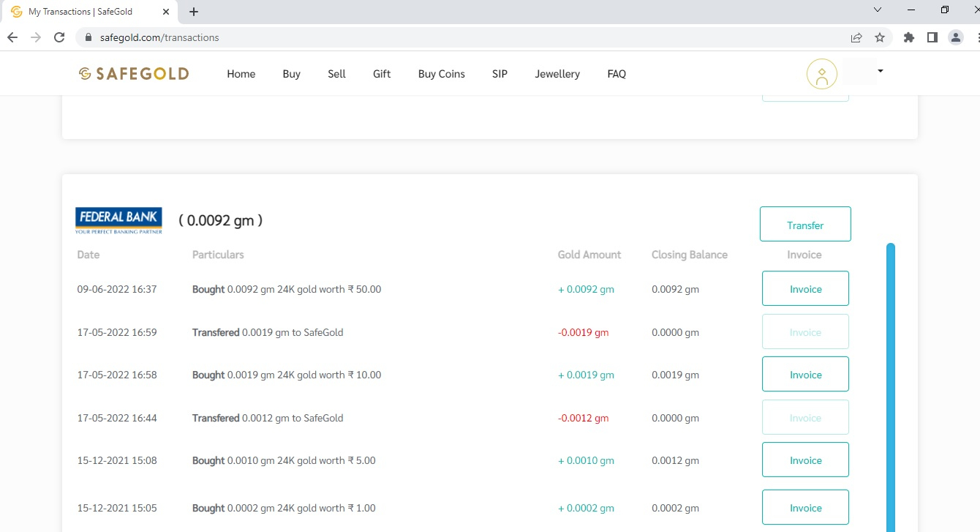Select Jewellery in the navigation bar

[557, 74]
